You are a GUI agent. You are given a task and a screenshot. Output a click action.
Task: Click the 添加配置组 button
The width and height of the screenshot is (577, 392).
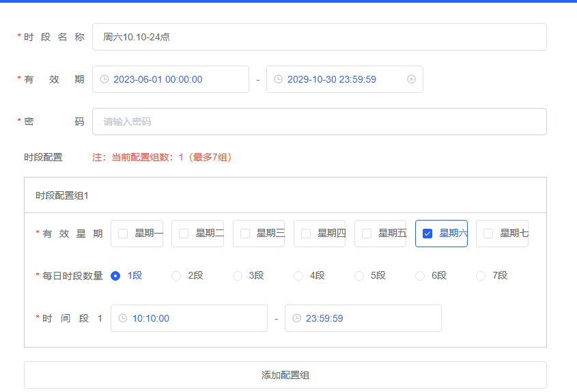pos(285,375)
